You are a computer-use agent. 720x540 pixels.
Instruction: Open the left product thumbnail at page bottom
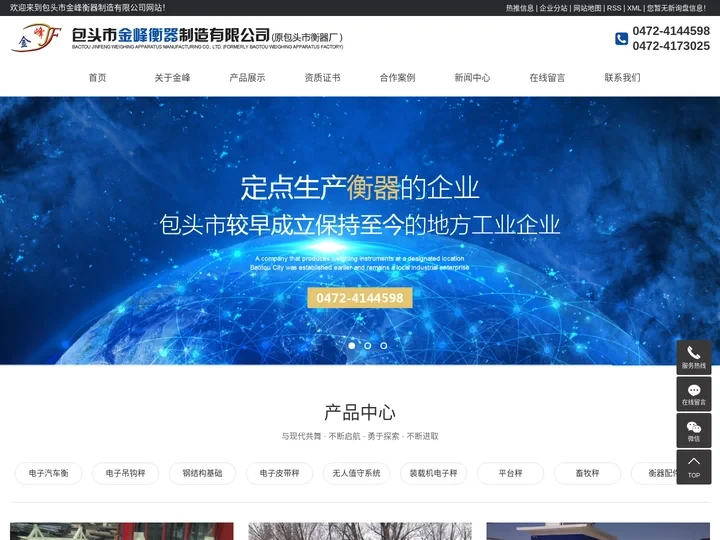(122, 531)
